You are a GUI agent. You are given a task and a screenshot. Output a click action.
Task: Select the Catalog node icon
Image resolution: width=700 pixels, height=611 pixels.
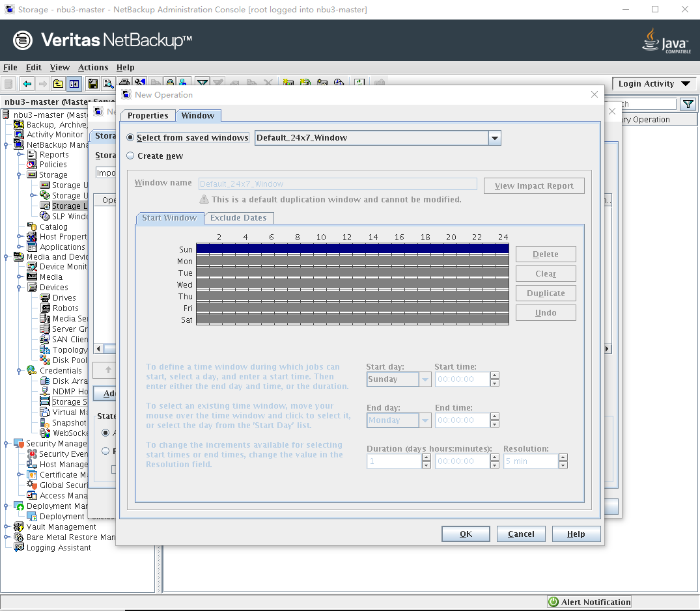point(32,227)
